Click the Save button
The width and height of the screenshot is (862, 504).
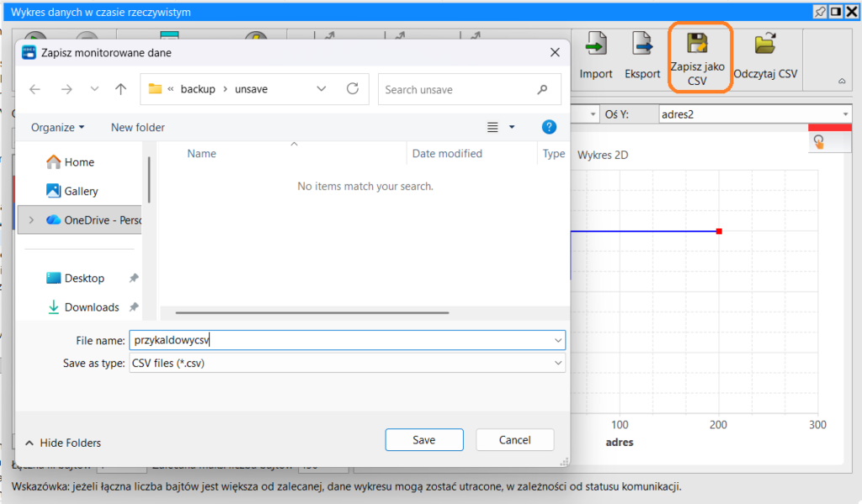tap(424, 440)
